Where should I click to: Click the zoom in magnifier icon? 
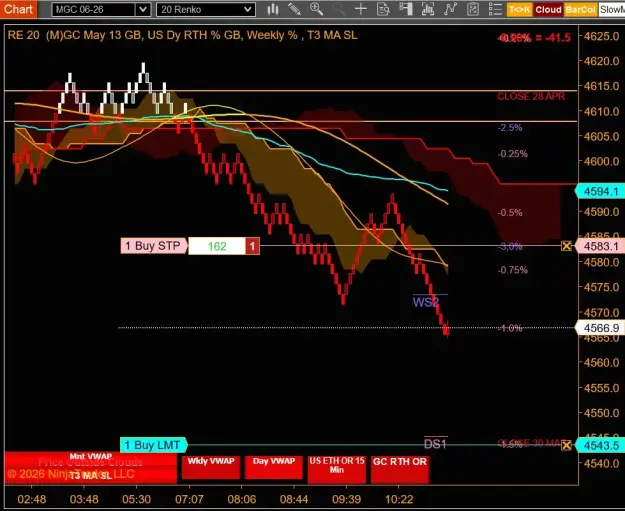click(x=316, y=9)
